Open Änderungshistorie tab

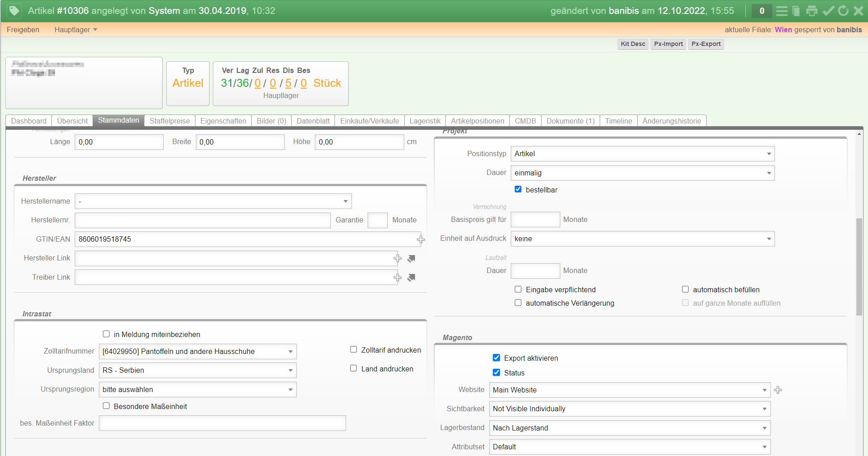(672, 121)
